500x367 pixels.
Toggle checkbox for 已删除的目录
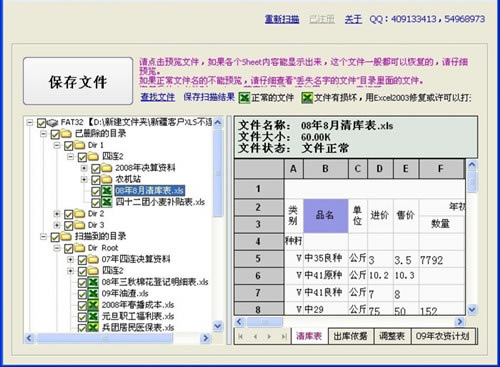click(x=55, y=134)
